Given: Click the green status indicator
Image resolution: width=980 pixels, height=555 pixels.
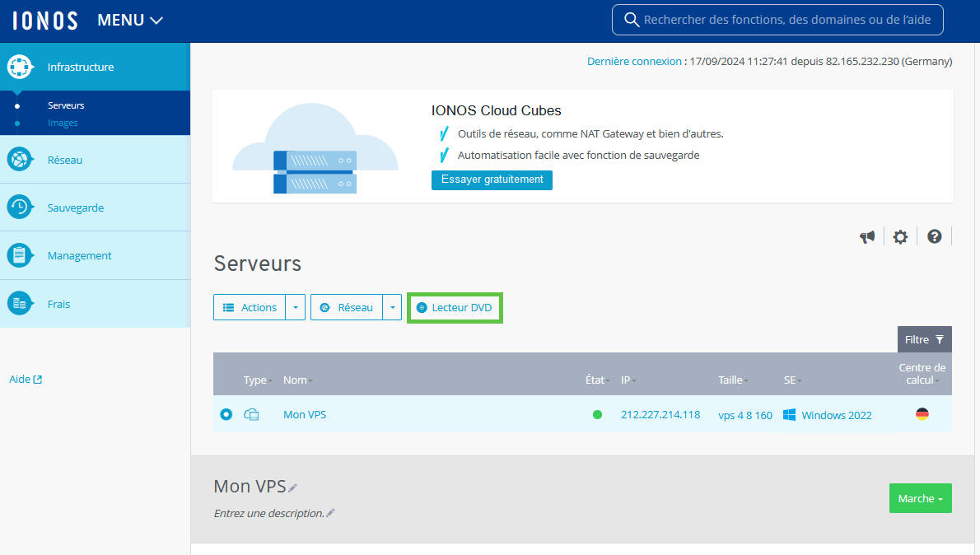Looking at the screenshot, I should pyautogui.click(x=598, y=414).
